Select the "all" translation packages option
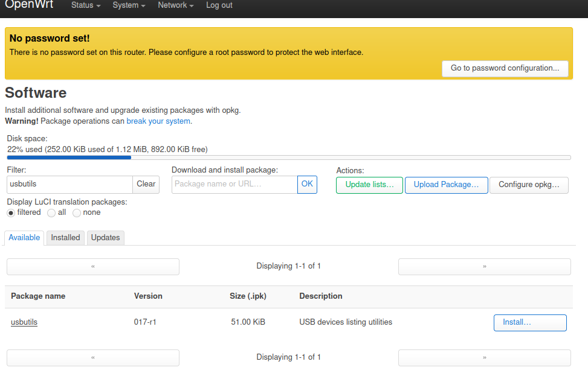588x376 pixels. tap(51, 212)
